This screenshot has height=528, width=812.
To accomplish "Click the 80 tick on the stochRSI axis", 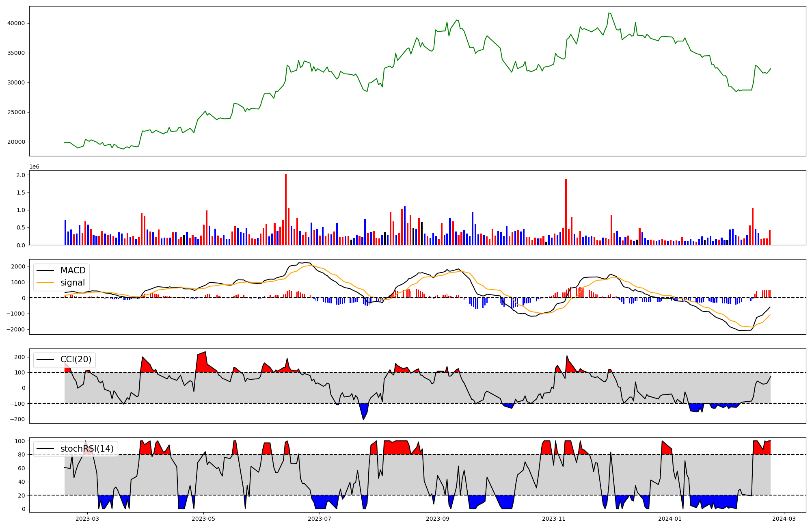I will click(22, 454).
